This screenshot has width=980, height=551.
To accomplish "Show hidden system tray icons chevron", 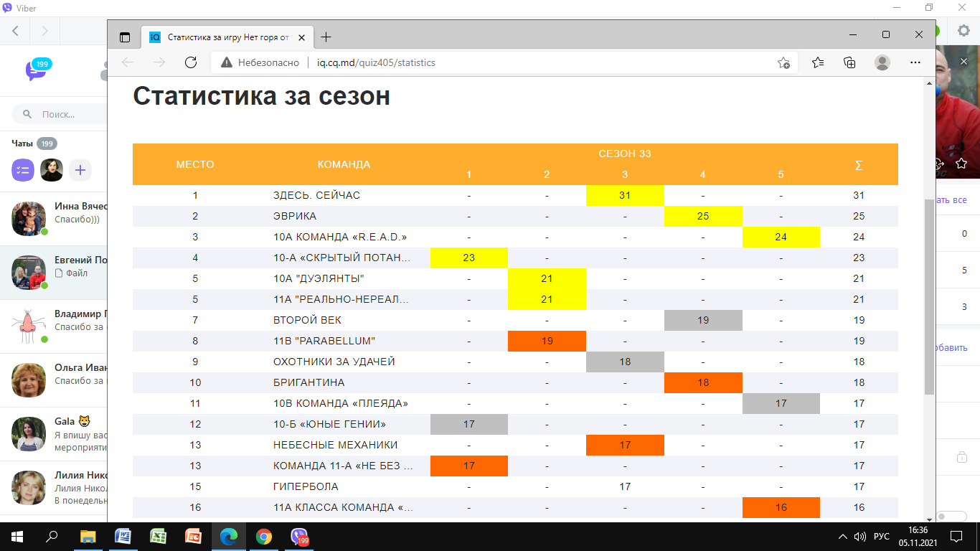I will pos(843,537).
